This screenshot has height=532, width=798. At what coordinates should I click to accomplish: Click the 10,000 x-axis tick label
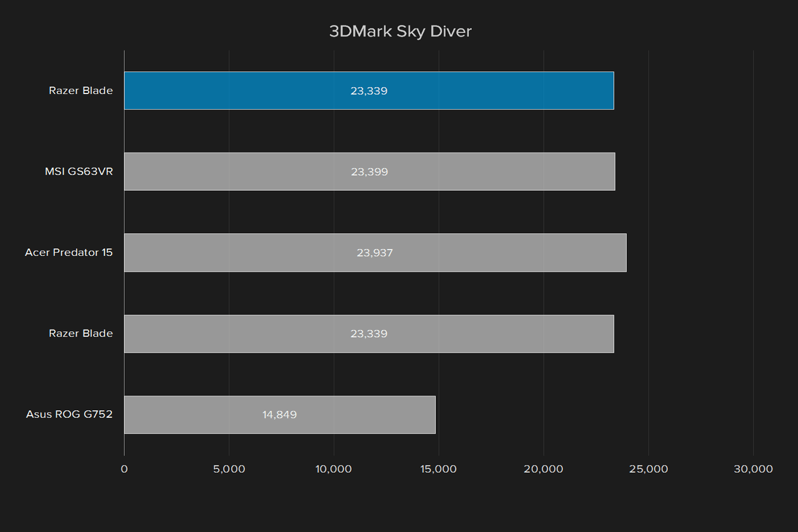334,469
